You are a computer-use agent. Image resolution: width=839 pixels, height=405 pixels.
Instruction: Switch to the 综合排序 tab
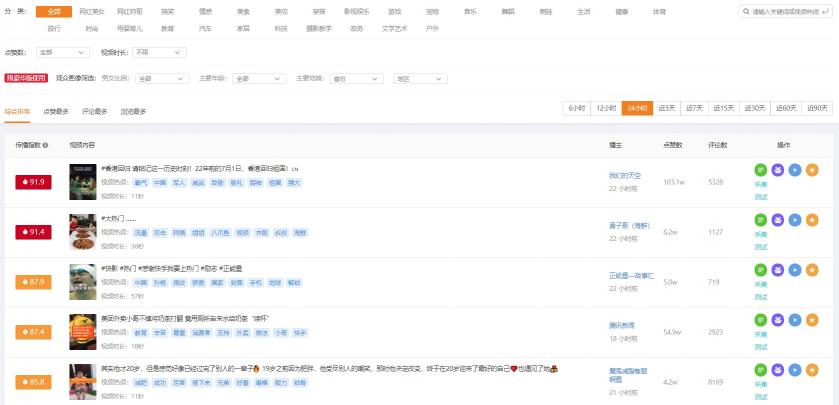(x=17, y=111)
